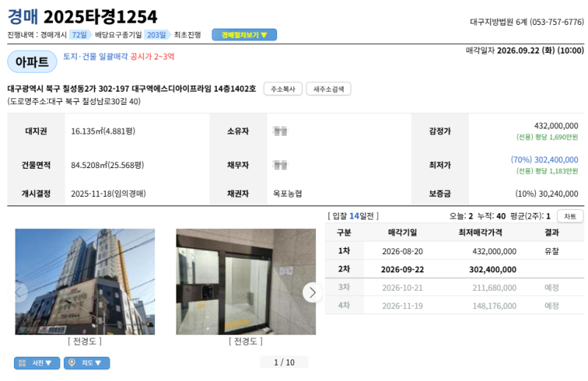Open the 차트 button
This screenshot has width=588, height=381.
point(570,216)
